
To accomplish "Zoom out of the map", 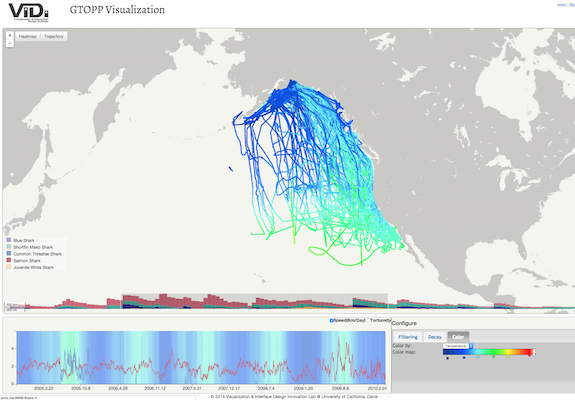I will pyautogui.click(x=10, y=44).
